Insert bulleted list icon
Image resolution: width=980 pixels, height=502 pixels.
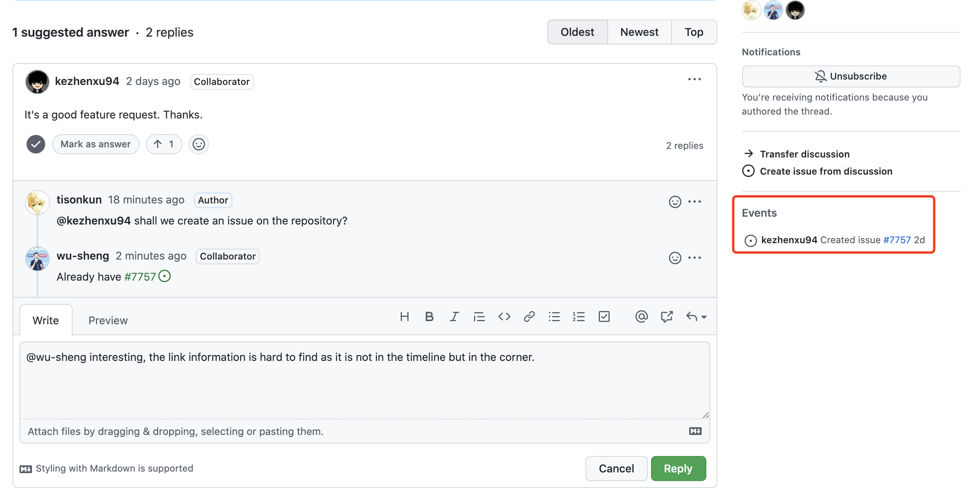point(554,317)
